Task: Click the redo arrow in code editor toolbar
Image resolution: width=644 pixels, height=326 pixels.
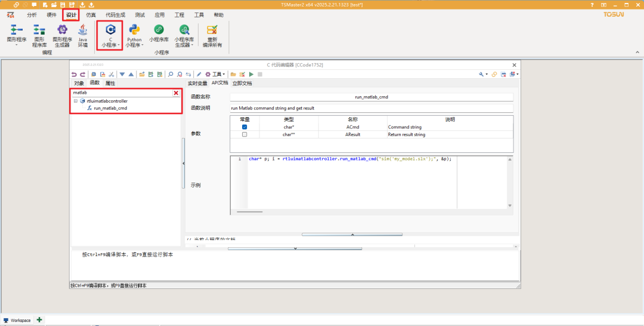Action: click(x=82, y=75)
